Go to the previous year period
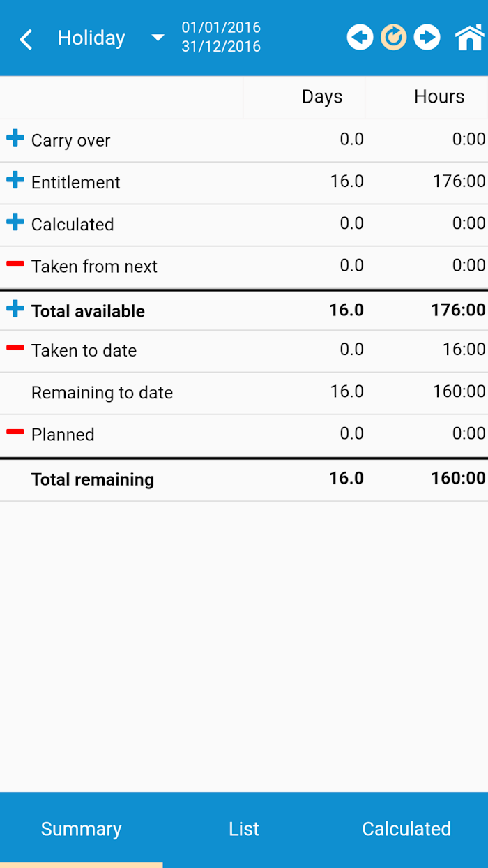The height and width of the screenshot is (868, 488). [360, 37]
